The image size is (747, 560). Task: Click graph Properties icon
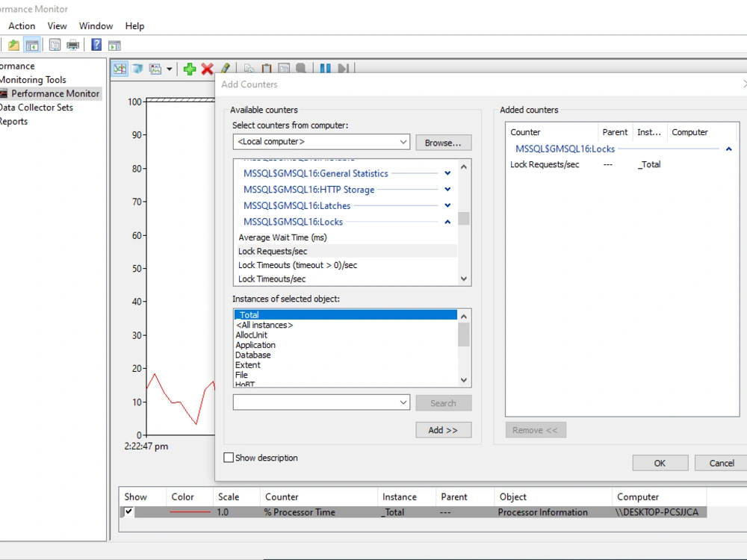point(284,68)
